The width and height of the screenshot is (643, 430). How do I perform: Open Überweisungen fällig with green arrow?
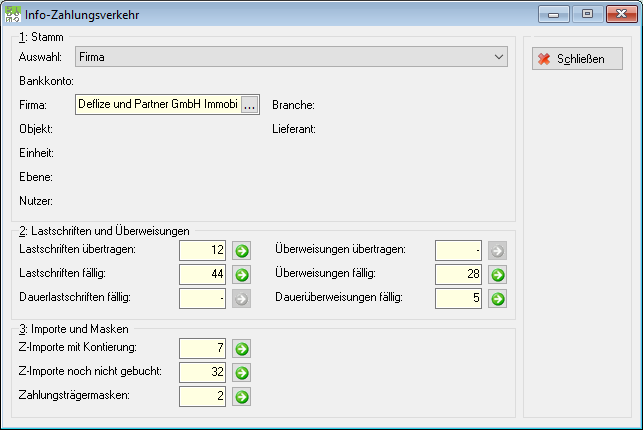click(497, 275)
